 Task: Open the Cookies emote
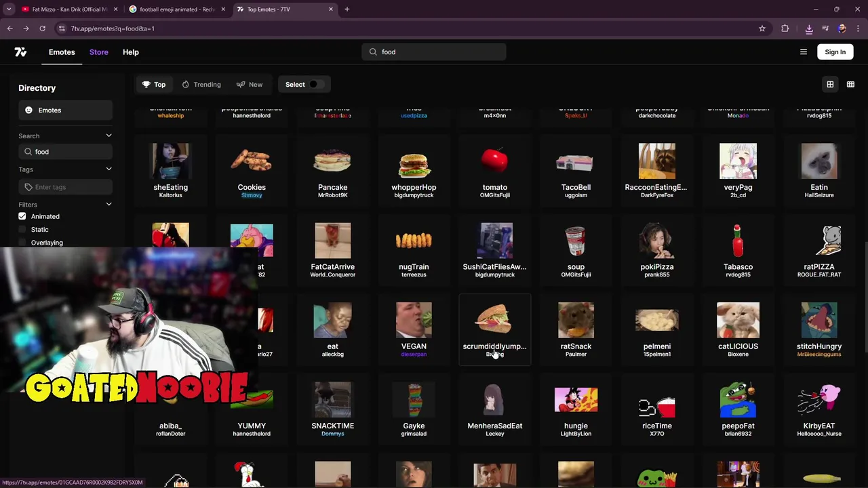click(252, 171)
